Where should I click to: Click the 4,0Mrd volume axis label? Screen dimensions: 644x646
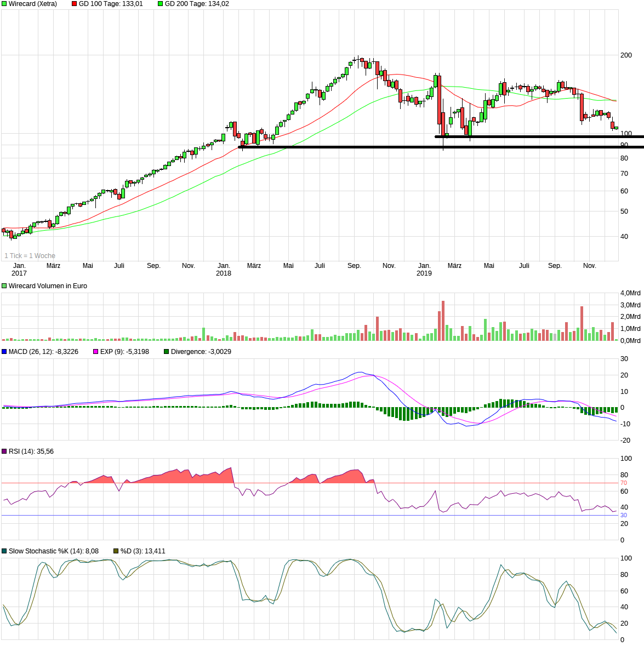(630, 293)
